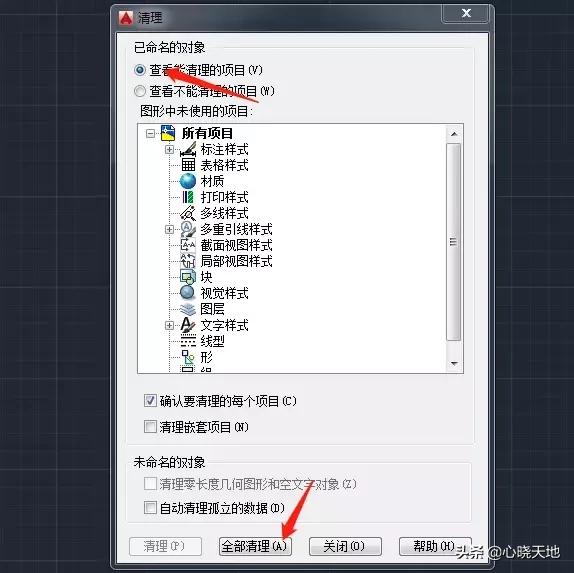This screenshot has height=573, width=574.
Task: Click the 形 shape icon
Action: pyautogui.click(x=188, y=357)
